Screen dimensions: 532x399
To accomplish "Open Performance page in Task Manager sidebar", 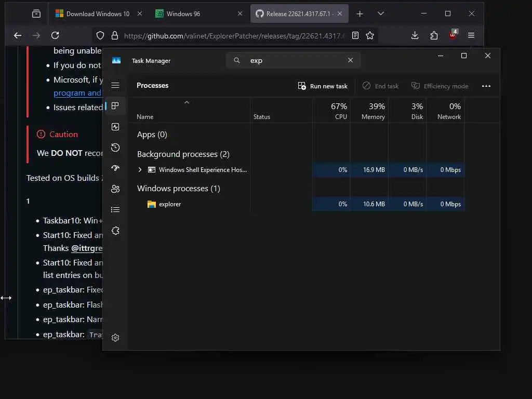I will tap(115, 127).
